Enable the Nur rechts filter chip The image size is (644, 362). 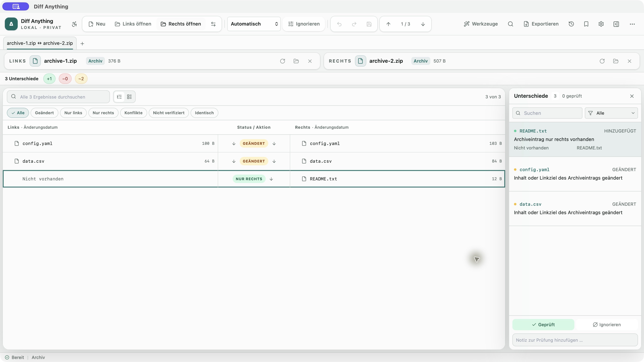(x=103, y=113)
